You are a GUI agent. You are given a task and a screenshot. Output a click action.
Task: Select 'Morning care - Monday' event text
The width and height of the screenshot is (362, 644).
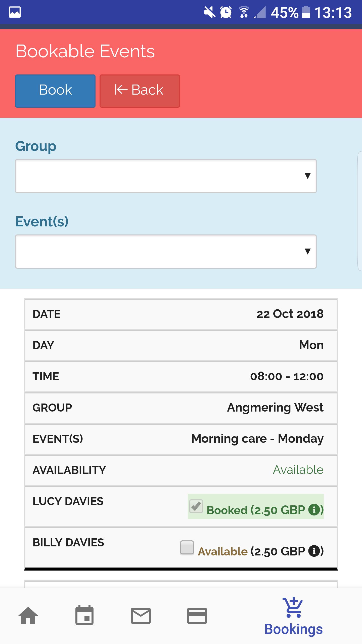257,439
